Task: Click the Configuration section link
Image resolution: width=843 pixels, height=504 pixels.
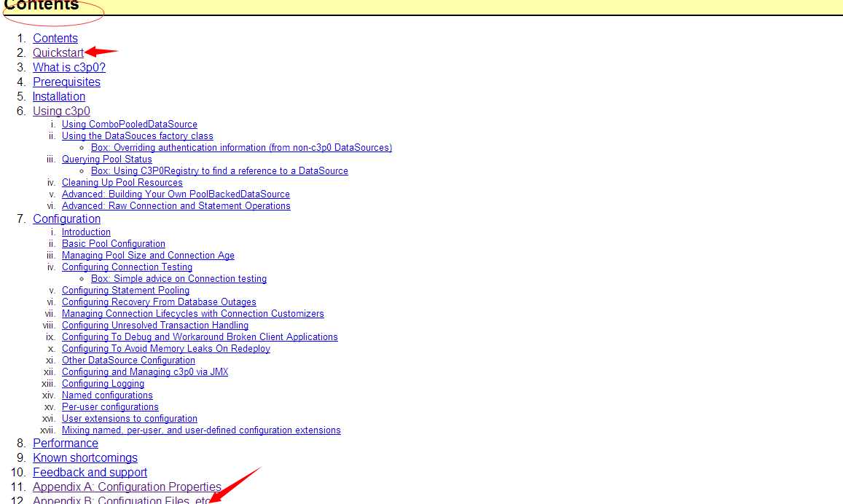Action: (x=66, y=218)
